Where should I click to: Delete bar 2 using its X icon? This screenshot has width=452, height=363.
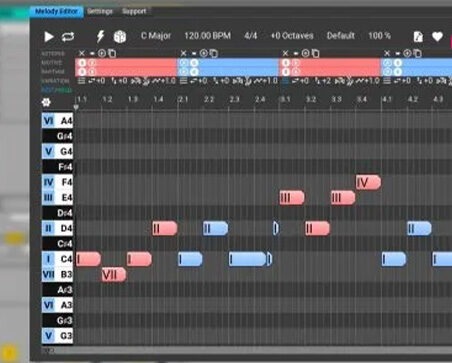(x=183, y=53)
